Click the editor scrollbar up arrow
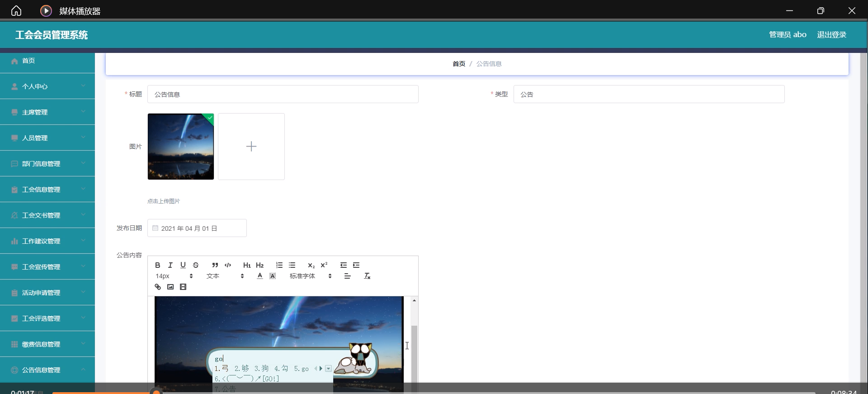The width and height of the screenshot is (868, 394). 414,300
